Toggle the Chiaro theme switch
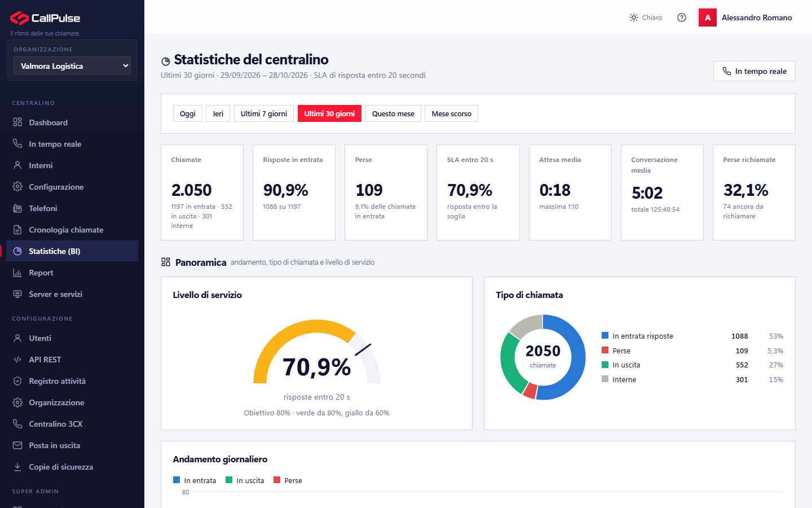 pos(646,17)
